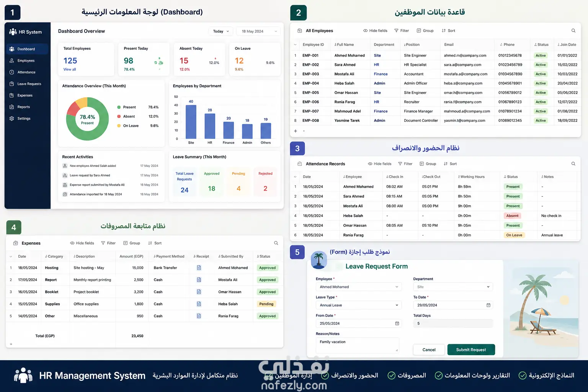Click Filter icon in Attendance Records toolbar
The width and height of the screenshot is (588, 392).
click(x=400, y=164)
